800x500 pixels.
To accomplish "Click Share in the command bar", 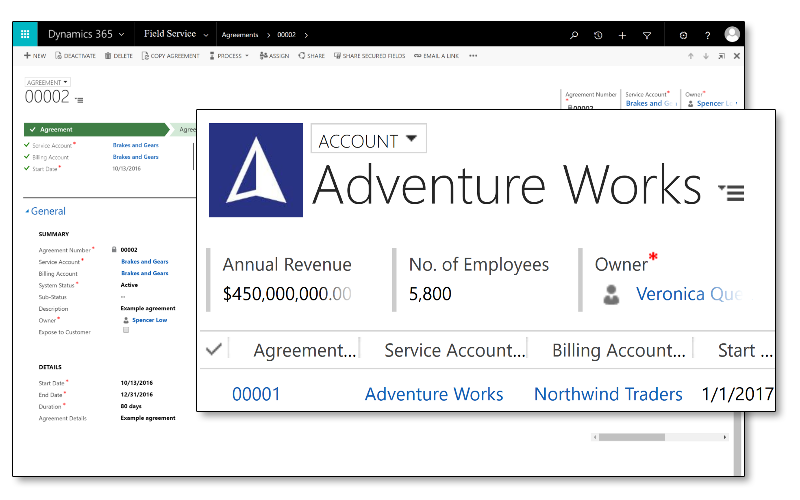I will [311, 56].
